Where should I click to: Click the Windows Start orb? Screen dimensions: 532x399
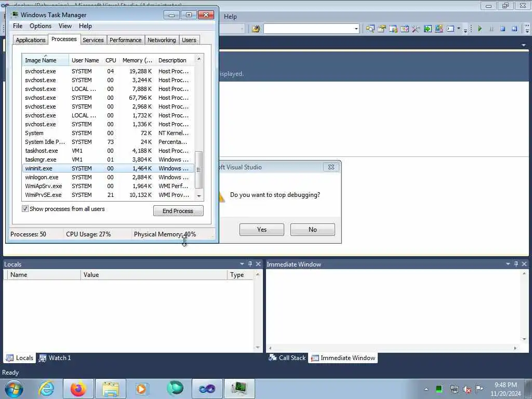point(14,389)
